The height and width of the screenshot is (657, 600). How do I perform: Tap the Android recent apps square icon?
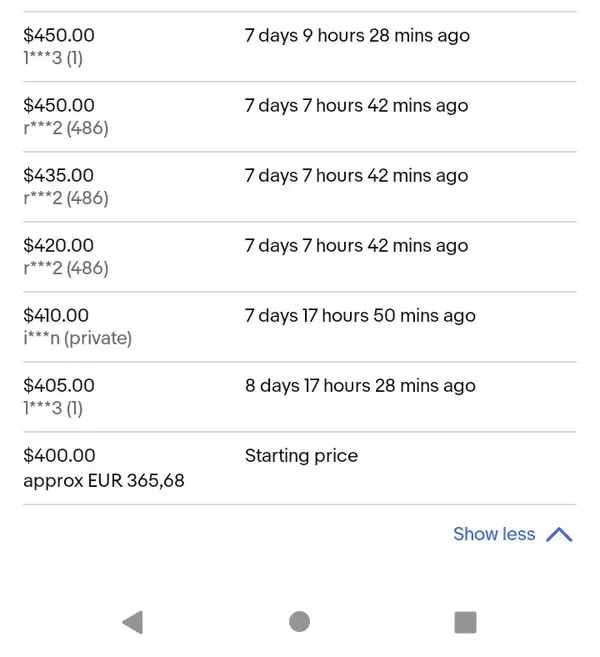coord(466,622)
